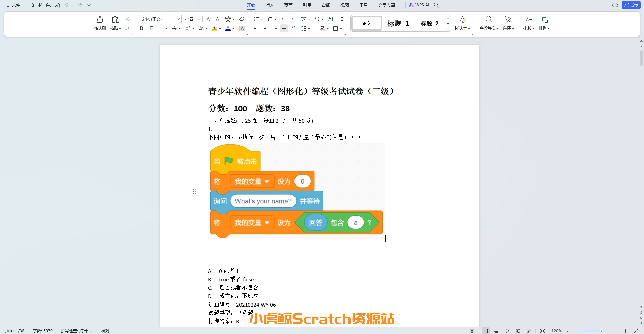Click the 分享 Share button
The height and width of the screenshot is (334, 644).
(x=631, y=5)
